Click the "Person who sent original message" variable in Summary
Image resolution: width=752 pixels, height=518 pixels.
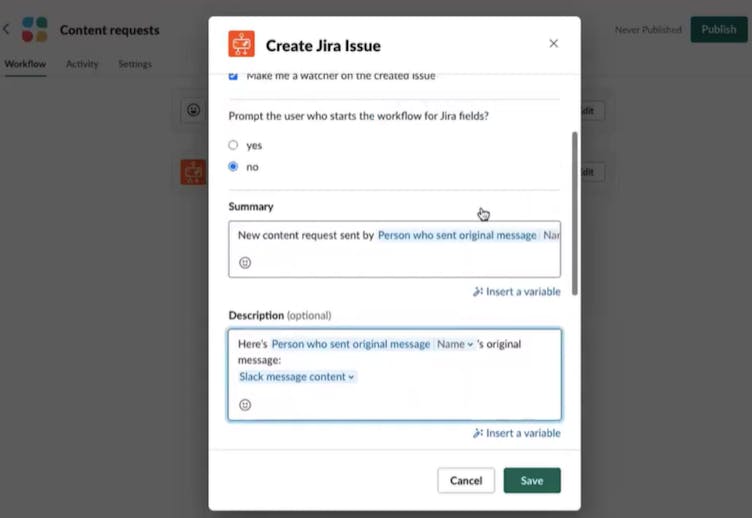457,235
